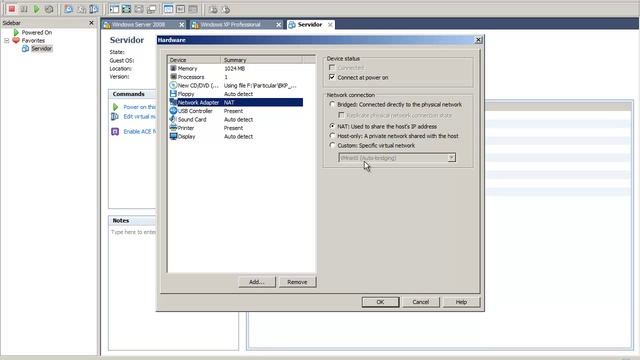Close the Hardware dialog window
Viewport: 640px width, 360px height.
pos(478,40)
